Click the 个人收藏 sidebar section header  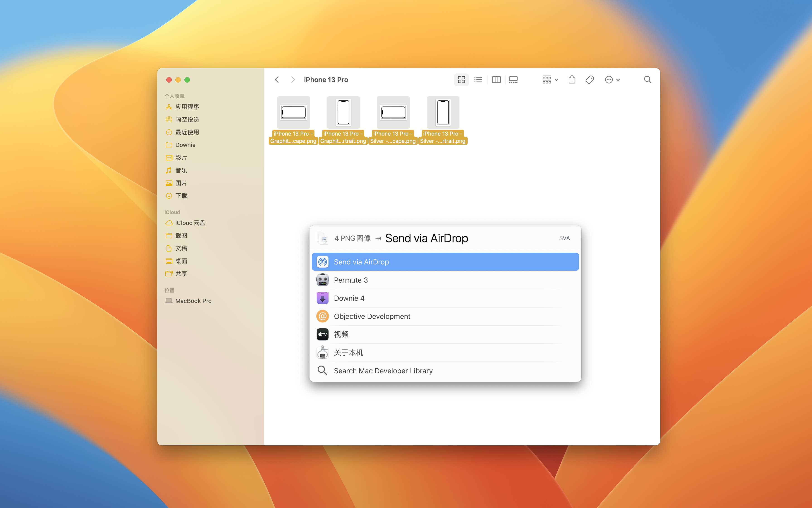click(174, 96)
